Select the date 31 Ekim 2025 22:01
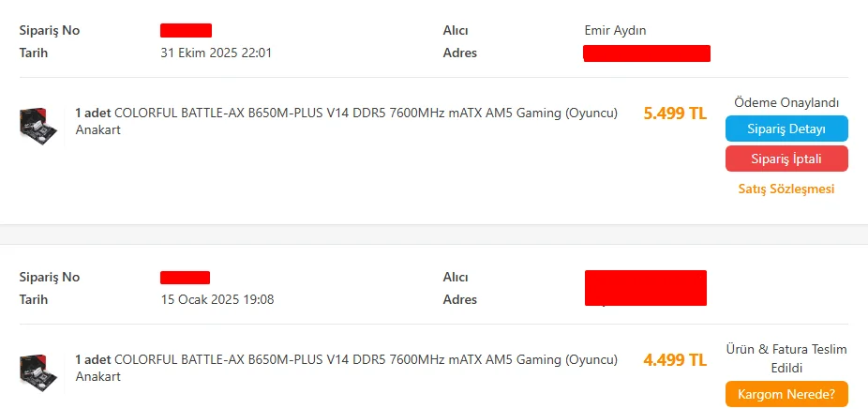This screenshot has width=868, height=409. 217,53
